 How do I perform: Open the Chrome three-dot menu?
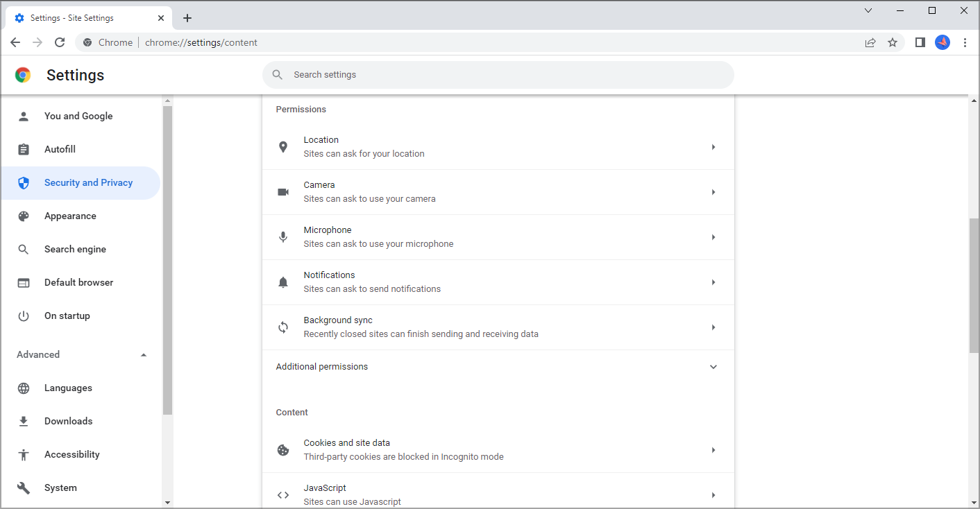coord(965,42)
